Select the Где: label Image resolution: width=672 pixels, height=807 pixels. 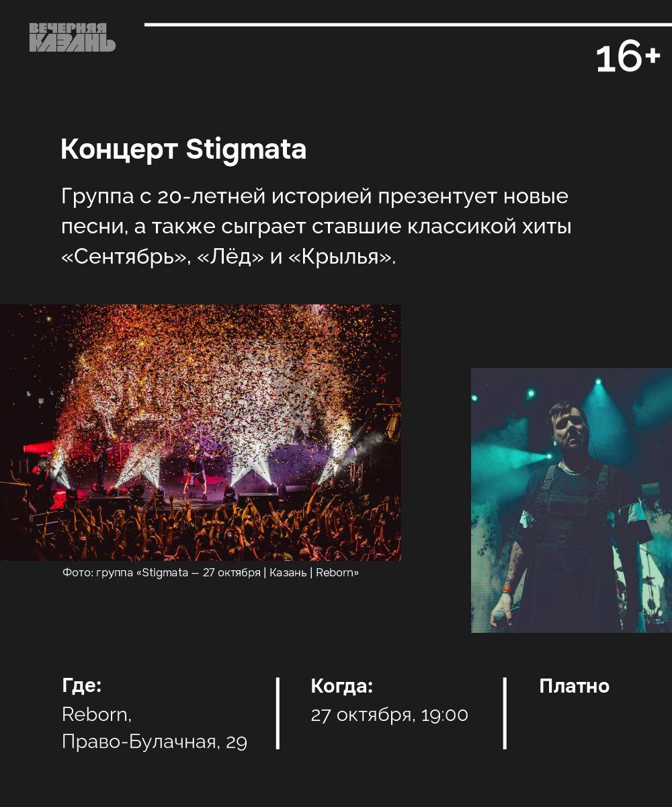pyautogui.click(x=81, y=686)
